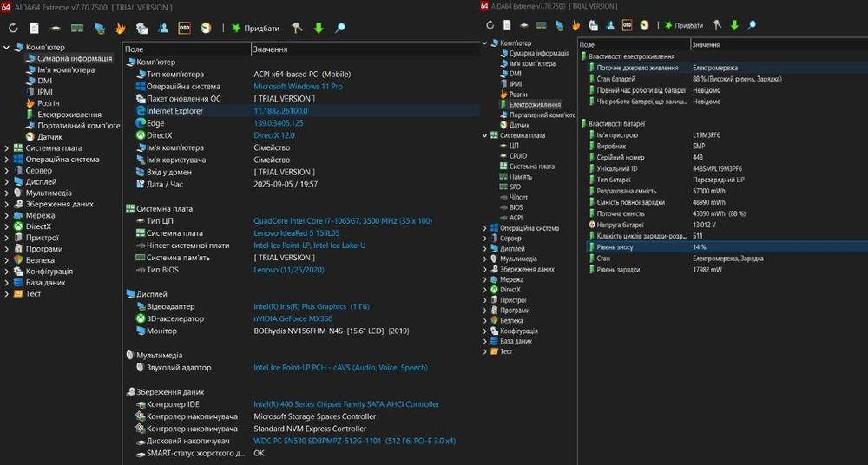Click flame stability test icon, left toolbar
The image size is (868, 465).
coord(120,29)
